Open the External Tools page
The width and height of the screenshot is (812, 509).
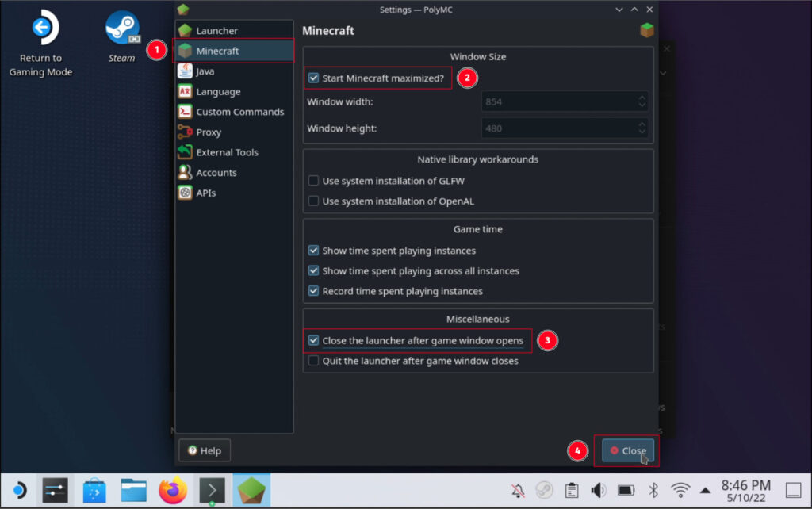coord(234,152)
